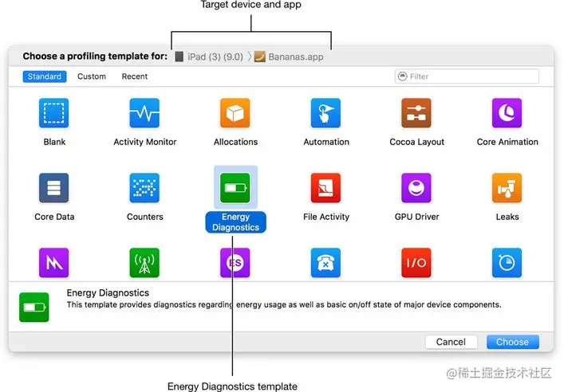Choose the Core Animation template icon

(507, 113)
